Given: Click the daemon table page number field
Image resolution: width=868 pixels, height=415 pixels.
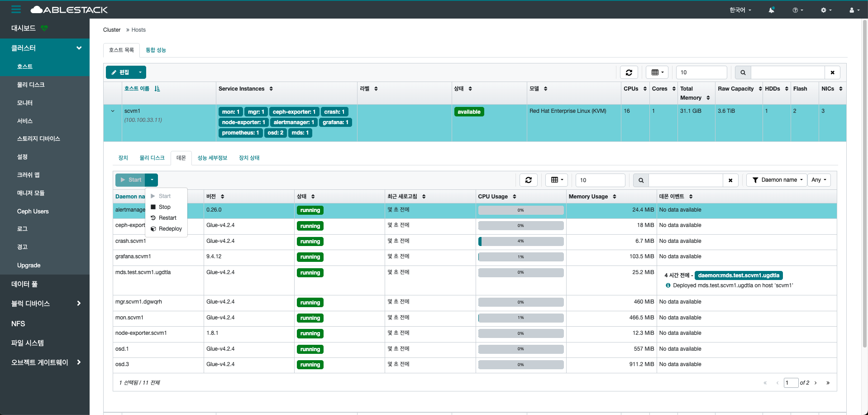Looking at the screenshot, I should [791, 383].
